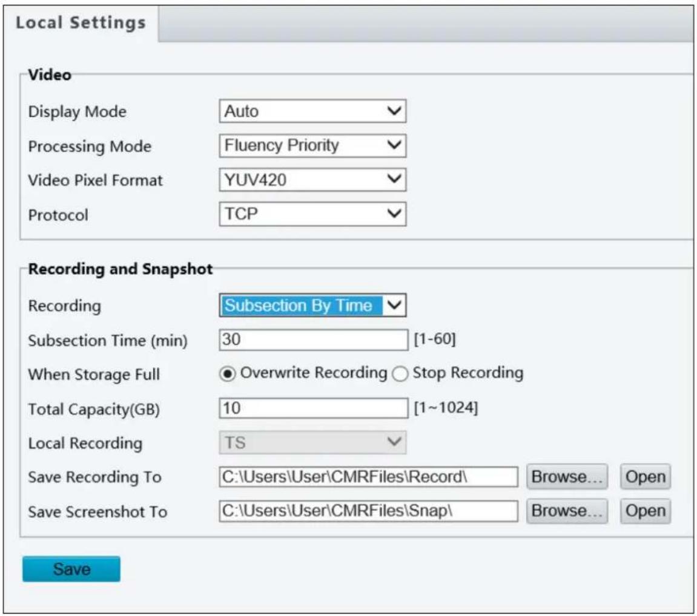This screenshot has height=616, width=697.
Task: Open the Display Mode dropdown
Action: 312,111
